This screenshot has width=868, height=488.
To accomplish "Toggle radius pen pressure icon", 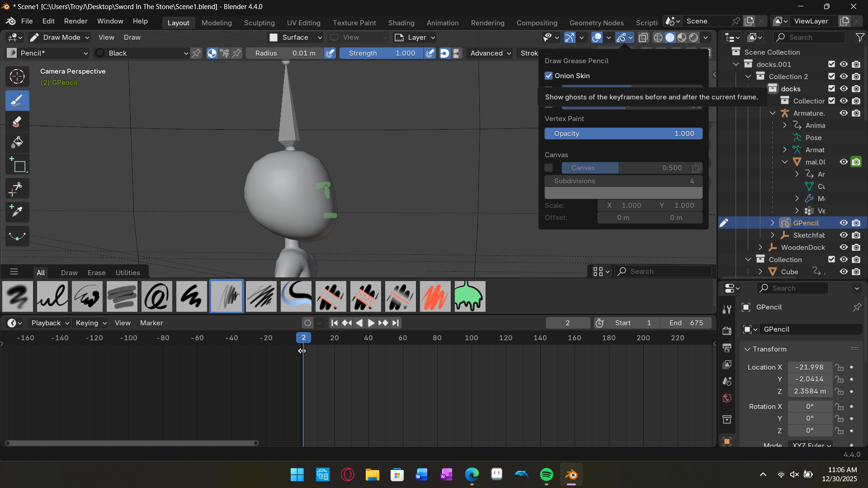I will click(x=330, y=53).
